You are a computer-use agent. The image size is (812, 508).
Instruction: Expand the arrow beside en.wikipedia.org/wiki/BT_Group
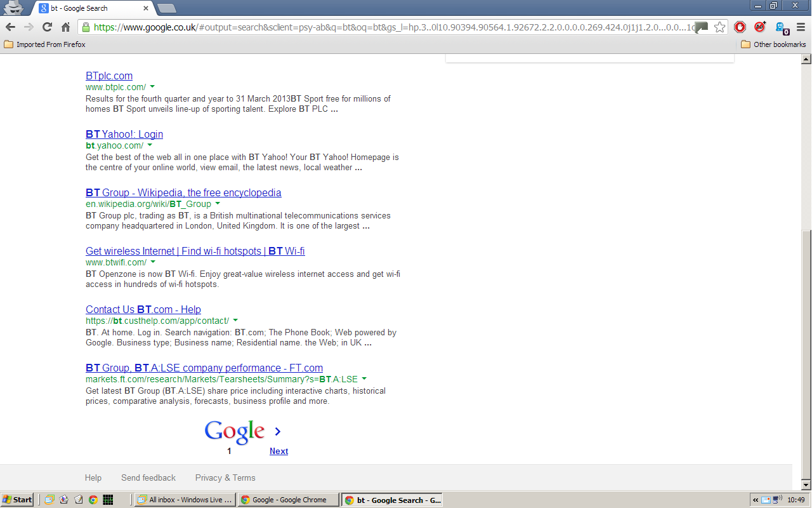tap(218, 203)
